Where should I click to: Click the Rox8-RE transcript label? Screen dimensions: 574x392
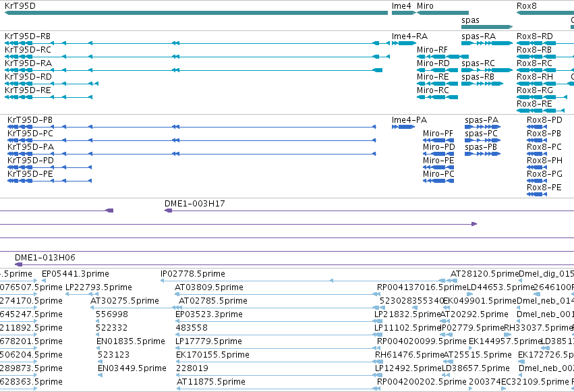534,104
